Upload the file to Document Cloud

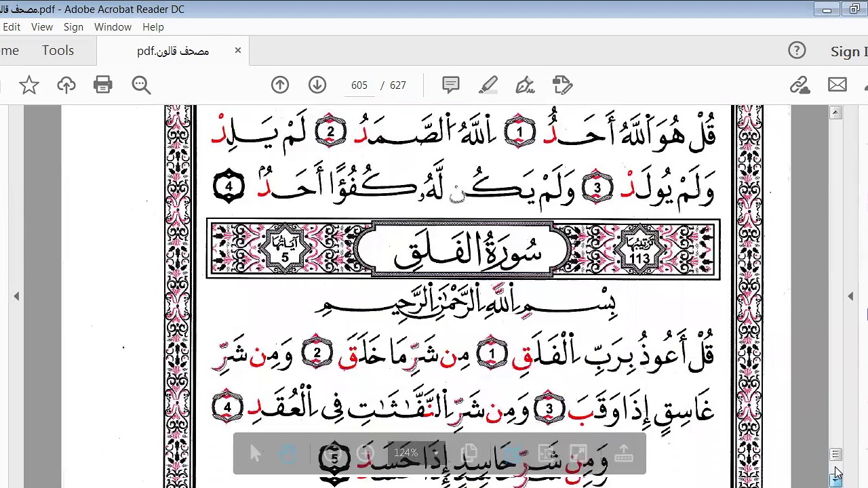point(66,85)
